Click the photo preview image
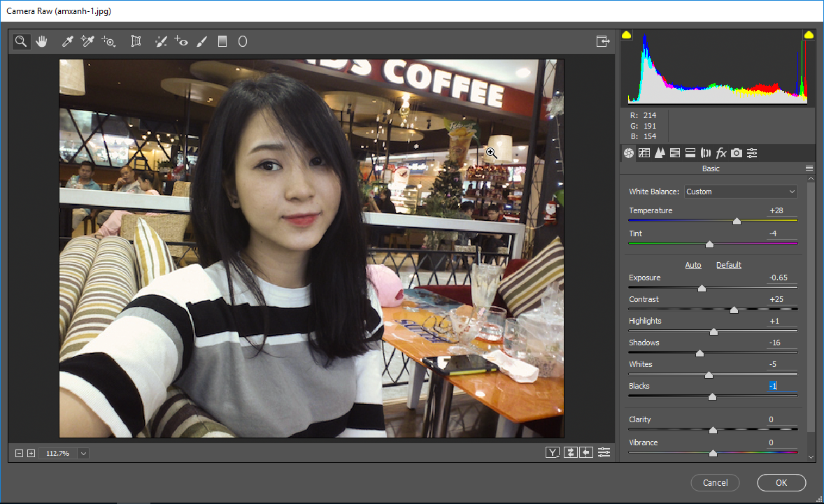This screenshot has width=824, height=504. [x=312, y=248]
